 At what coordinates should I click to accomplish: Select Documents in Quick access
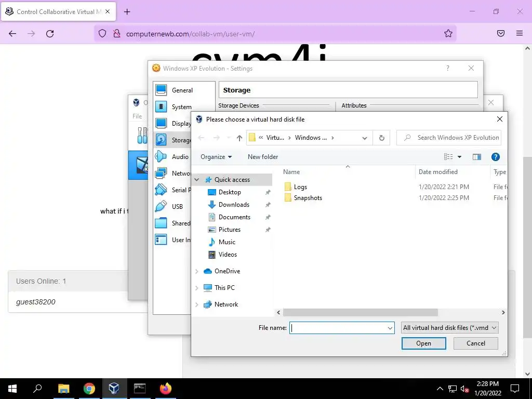(234, 217)
